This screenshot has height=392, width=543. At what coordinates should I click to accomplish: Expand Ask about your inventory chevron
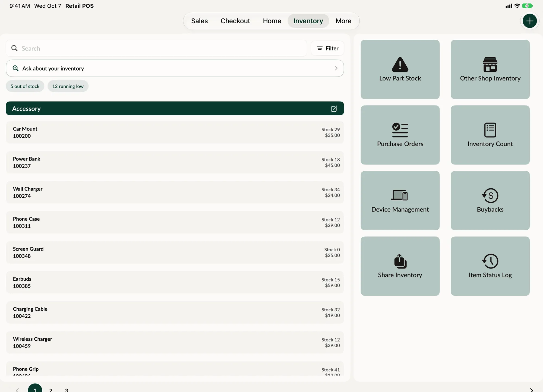pos(336,68)
